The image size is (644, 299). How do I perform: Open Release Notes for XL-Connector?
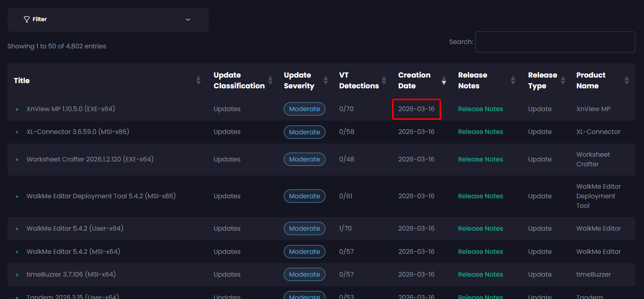[480, 132]
